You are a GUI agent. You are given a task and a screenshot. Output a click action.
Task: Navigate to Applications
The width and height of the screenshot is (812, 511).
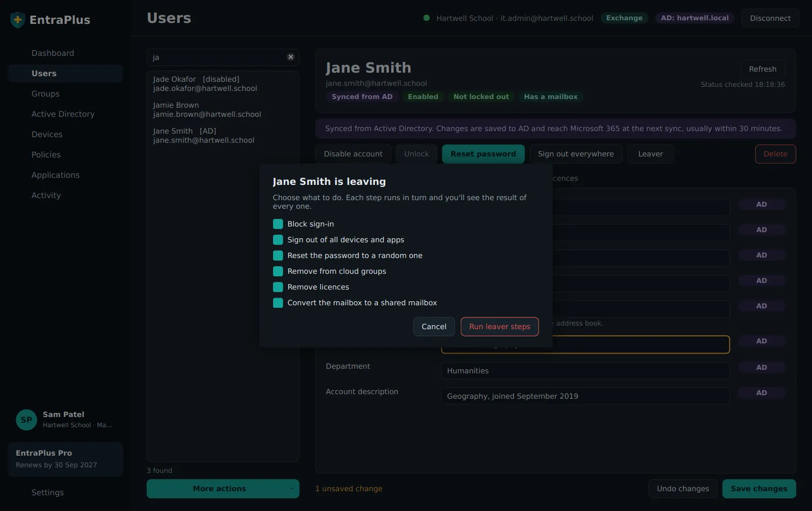coord(65,175)
